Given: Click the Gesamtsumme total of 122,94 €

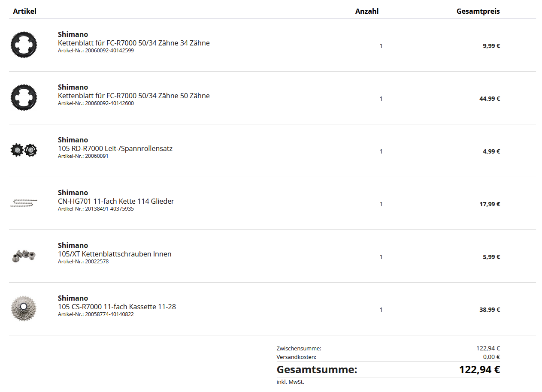Looking at the screenshot, I should point(479,369).
